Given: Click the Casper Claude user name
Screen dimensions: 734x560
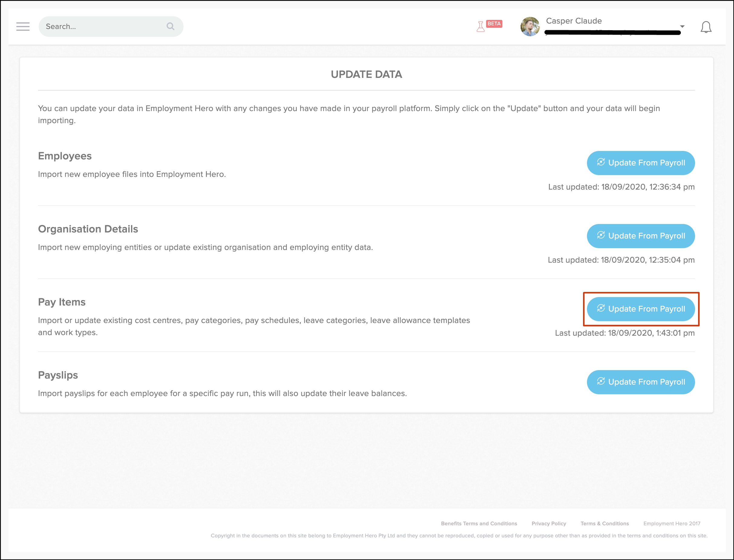Looking at the screenshot, I should [574, 21].
